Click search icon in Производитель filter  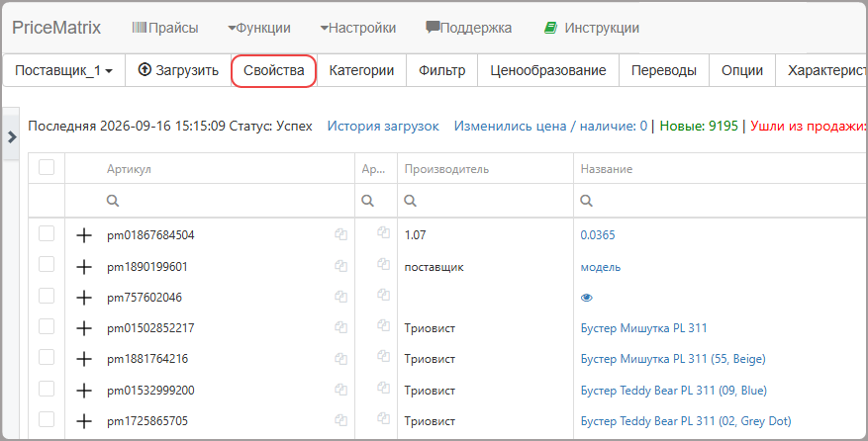410,201
